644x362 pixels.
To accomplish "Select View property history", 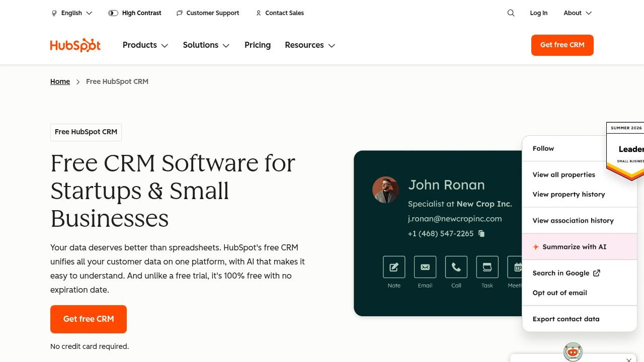I will point(569,194).
